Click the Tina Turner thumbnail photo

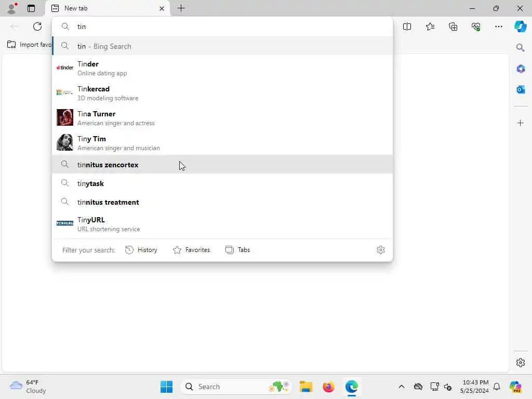[65, 117]
